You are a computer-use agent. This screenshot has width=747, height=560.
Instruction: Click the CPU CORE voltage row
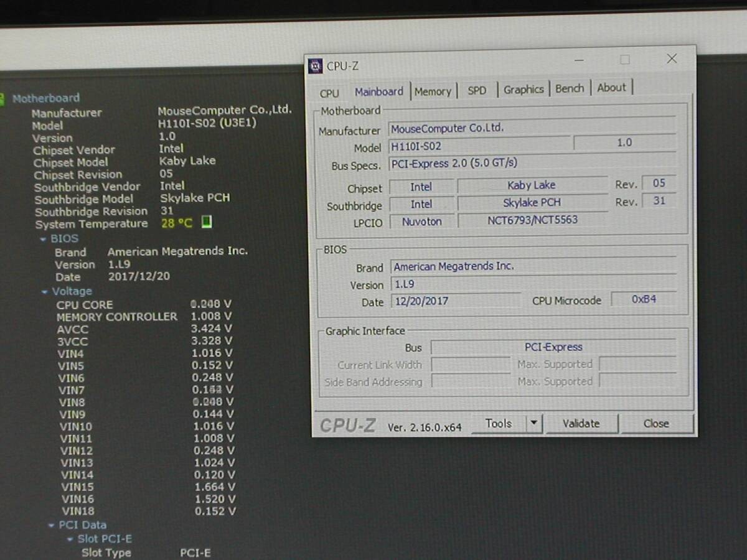tap(144, 304)
